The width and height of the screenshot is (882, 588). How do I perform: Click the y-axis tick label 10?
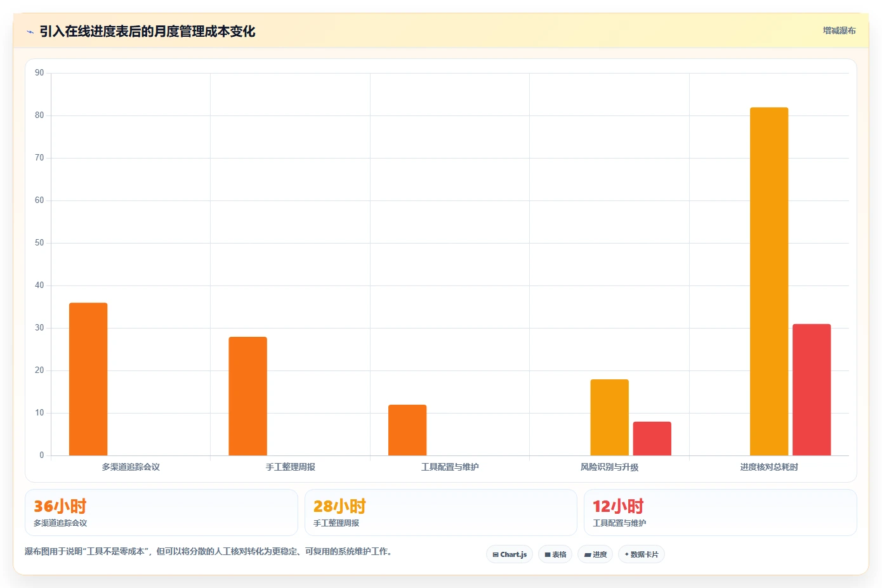pyautogui.click(x=39, y=413)
